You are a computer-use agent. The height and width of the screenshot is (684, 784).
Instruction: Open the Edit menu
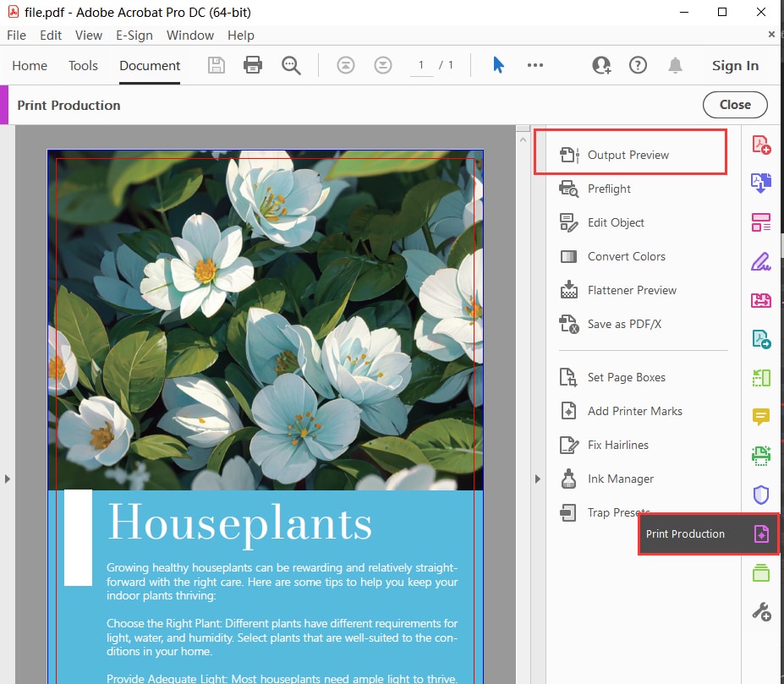click(51, 36)
